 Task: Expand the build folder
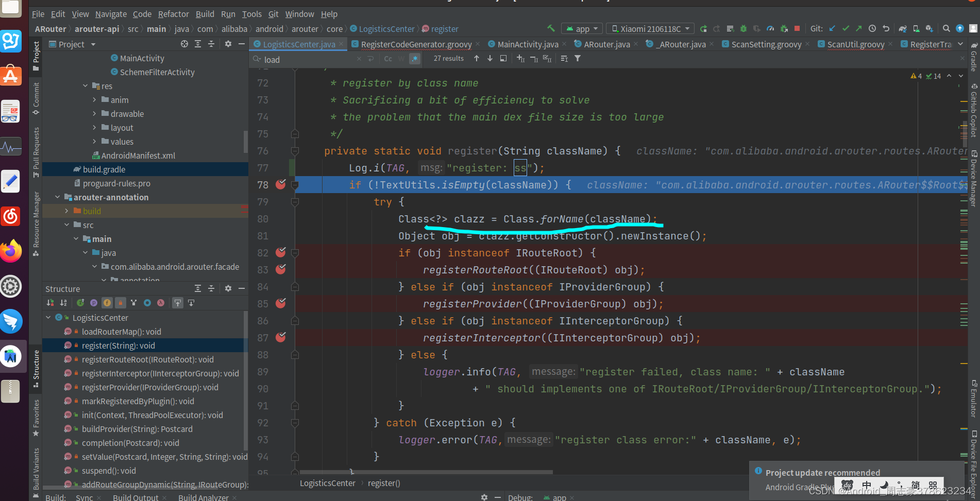click(67, 211)
